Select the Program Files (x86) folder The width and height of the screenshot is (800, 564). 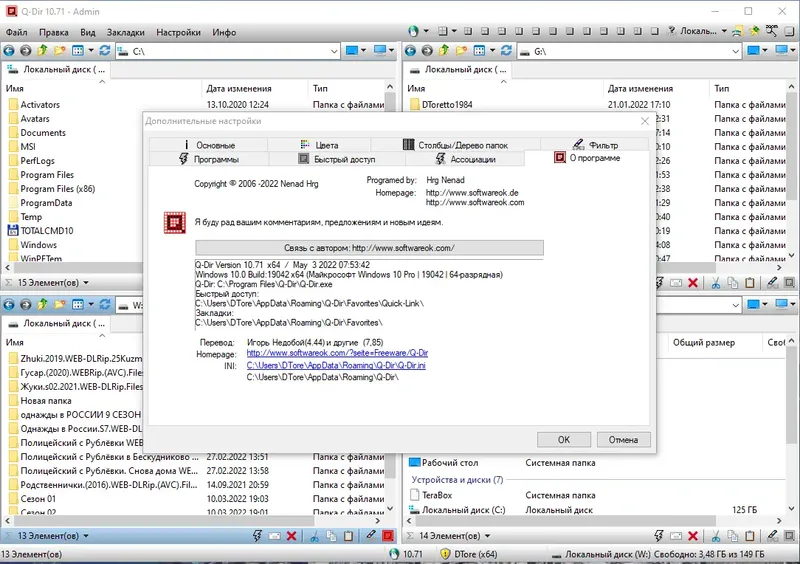point(57,189)
